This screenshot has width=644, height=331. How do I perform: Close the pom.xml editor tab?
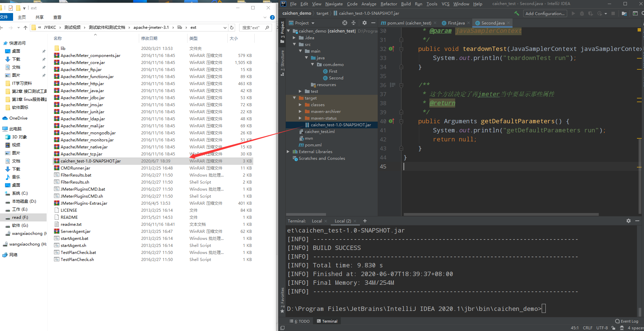tap(435, 23)
